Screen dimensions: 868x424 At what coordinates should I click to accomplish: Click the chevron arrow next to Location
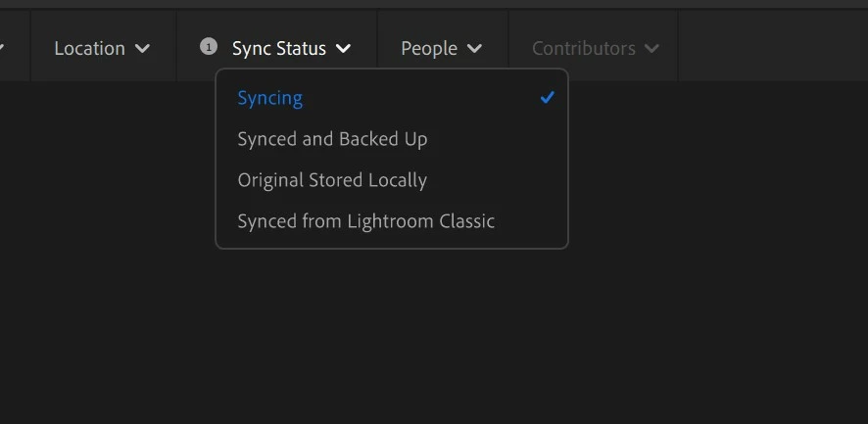142,49
